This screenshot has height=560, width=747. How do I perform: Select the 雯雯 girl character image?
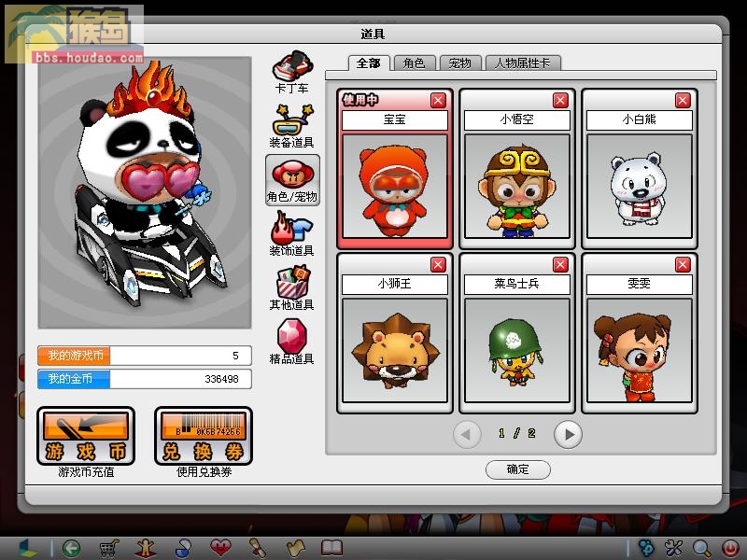coord(640,351)
